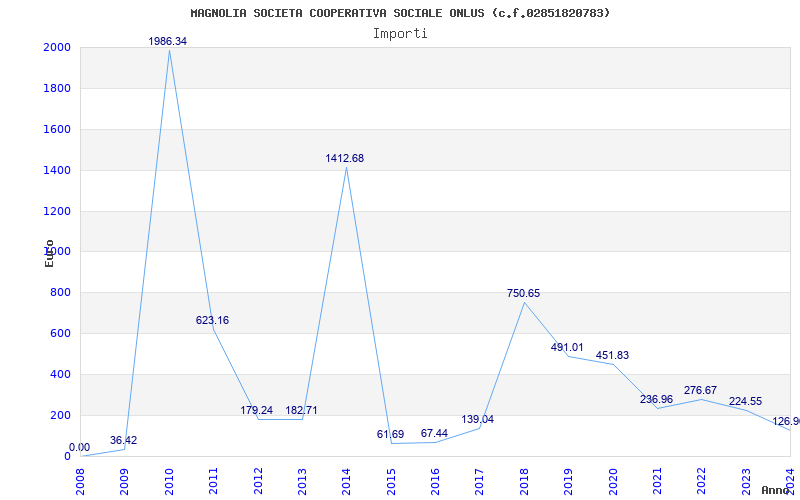Click the 2022 x-axis year

point(702,481)
